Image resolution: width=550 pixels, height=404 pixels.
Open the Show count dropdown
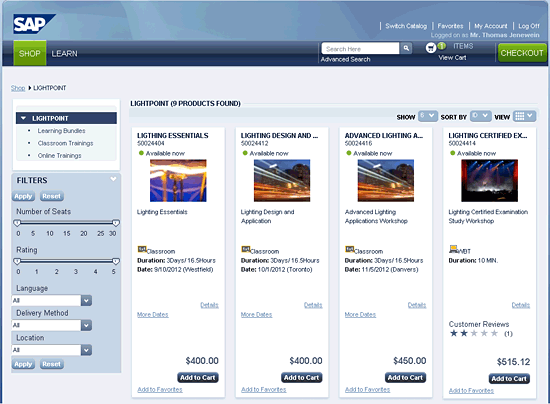click(428, 115)
